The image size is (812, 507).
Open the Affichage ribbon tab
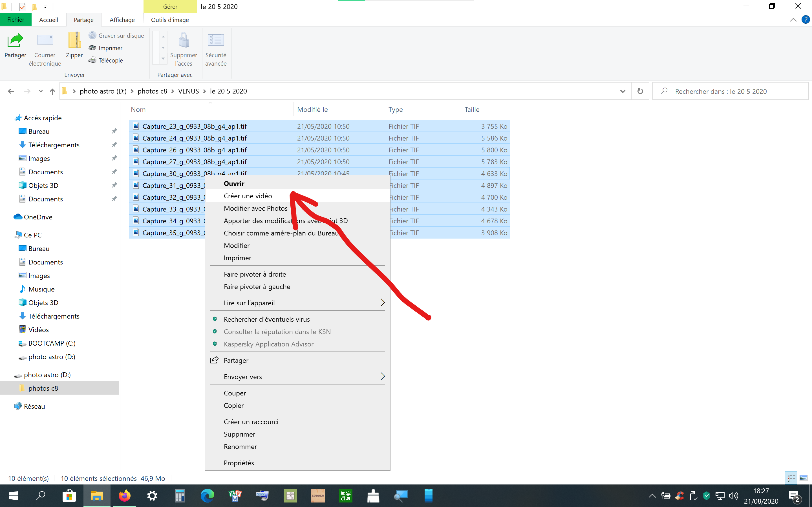coord(122,20)
